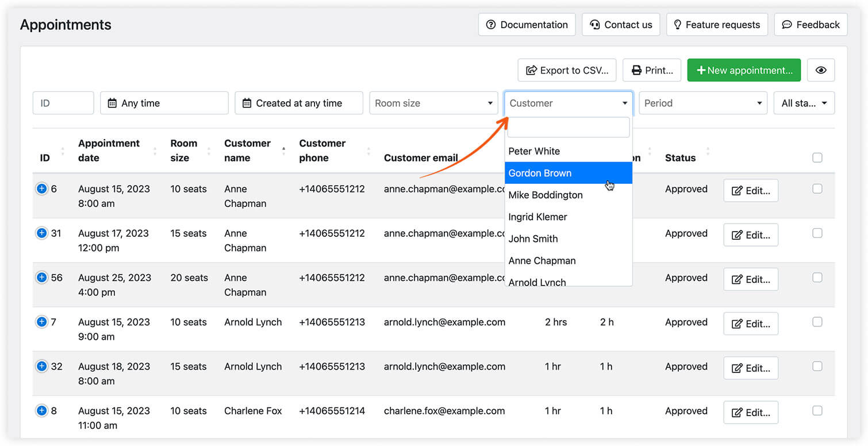The image size is (868, 446).
Task: Open Contact us support
Action: point(621,25)
